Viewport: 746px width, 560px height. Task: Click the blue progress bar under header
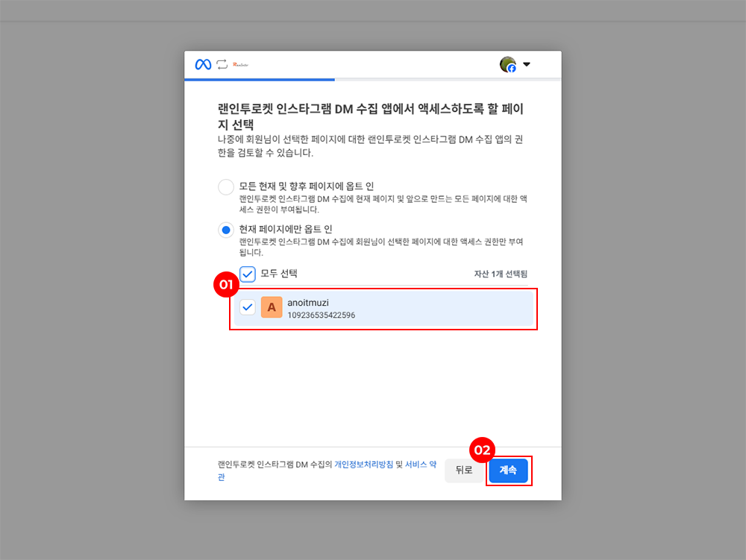260,79
